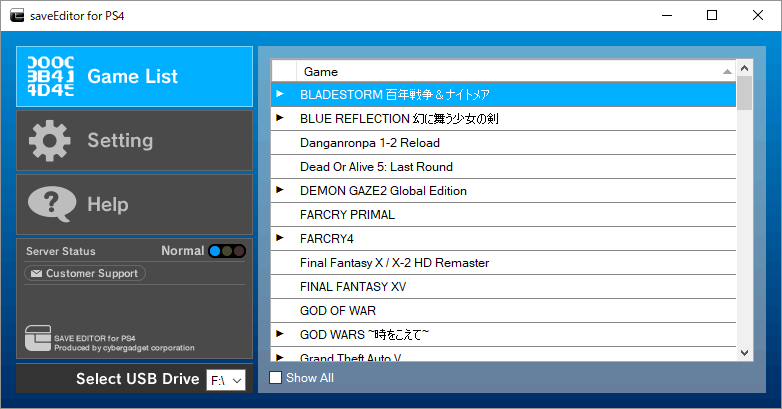
Task: Expand the FARCRY4 game entry
Action: [280, 238]
